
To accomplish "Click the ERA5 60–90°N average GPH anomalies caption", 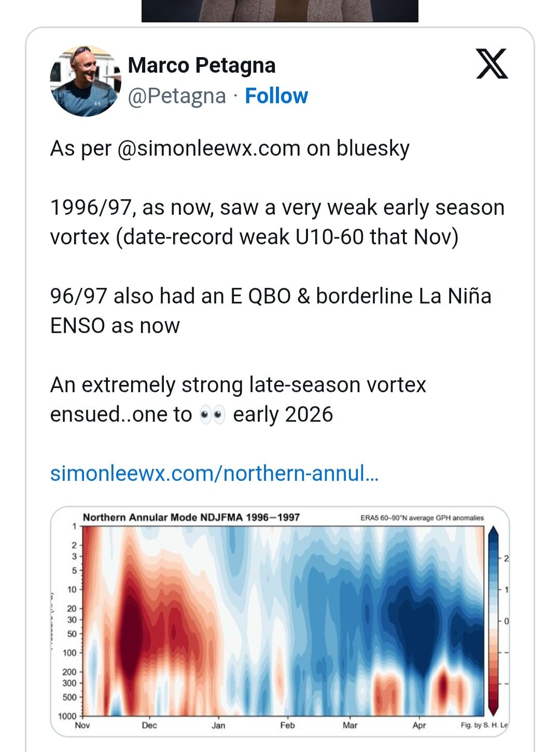I will pyautogui.click(x=422, y=518).
